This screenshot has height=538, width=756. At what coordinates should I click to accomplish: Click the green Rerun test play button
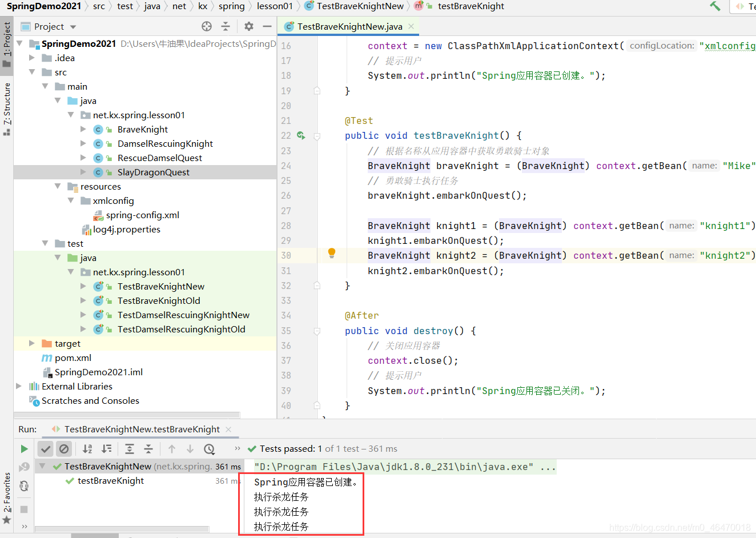24,449
